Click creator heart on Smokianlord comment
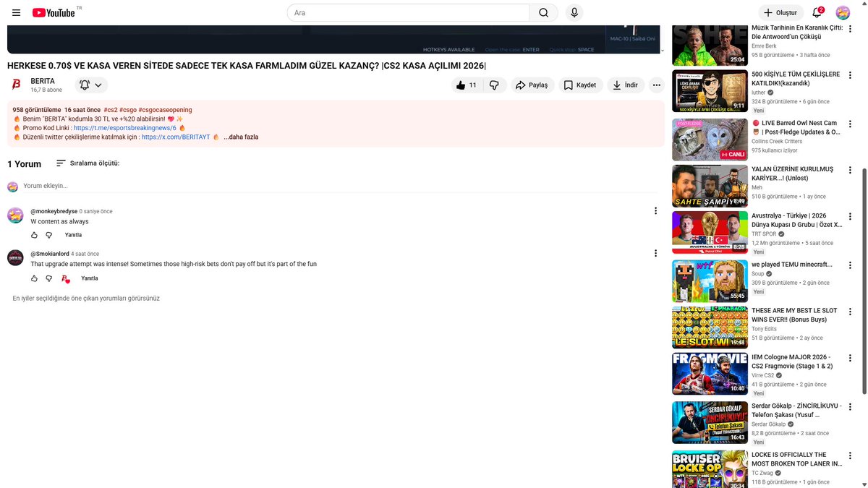 [65, 278]
